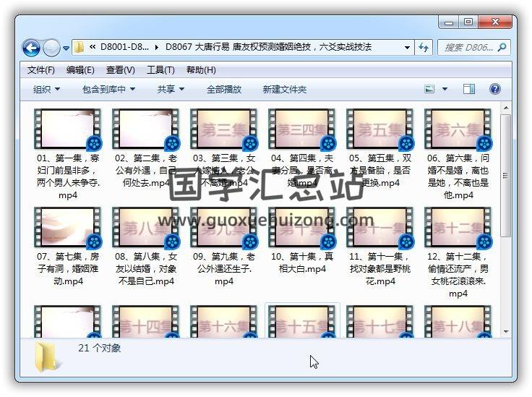Click the scrollbar up arrow
This screenshot has height=397, width=532.
506,108
